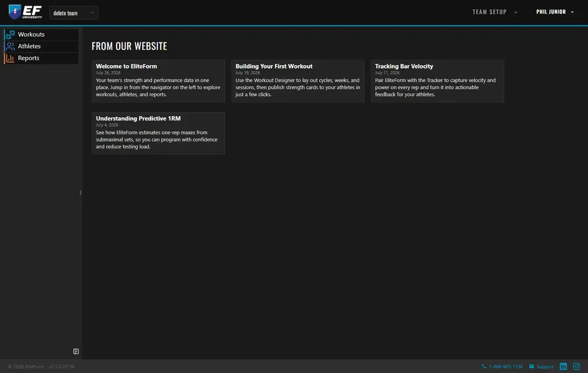
Task: Expand the Team Setup menu
Action: tap(494, 12)
